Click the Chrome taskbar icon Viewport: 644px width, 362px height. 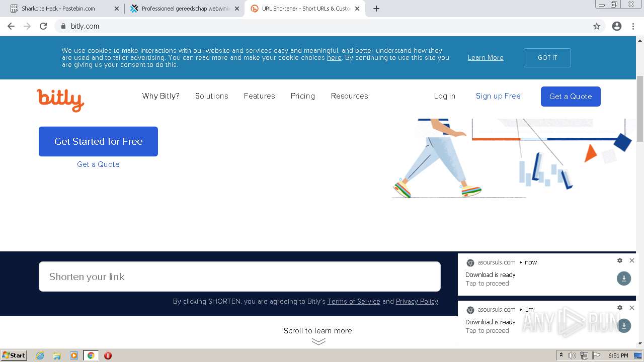click(x=91, y=355)
